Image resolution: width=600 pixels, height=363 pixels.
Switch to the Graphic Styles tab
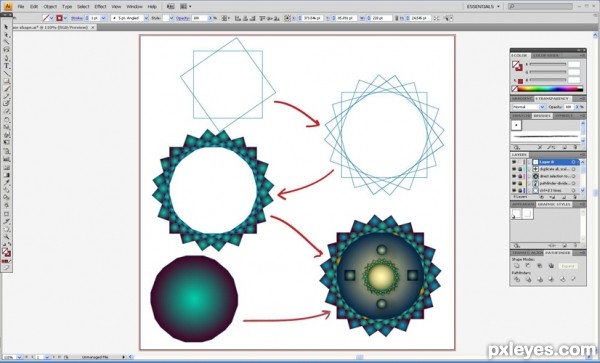(554, 204)
